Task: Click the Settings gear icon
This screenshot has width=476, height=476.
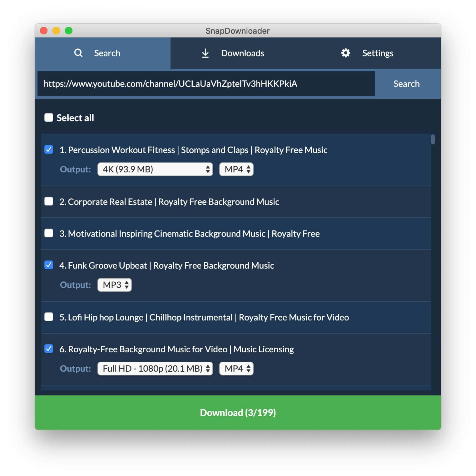Action: [345, 53]
